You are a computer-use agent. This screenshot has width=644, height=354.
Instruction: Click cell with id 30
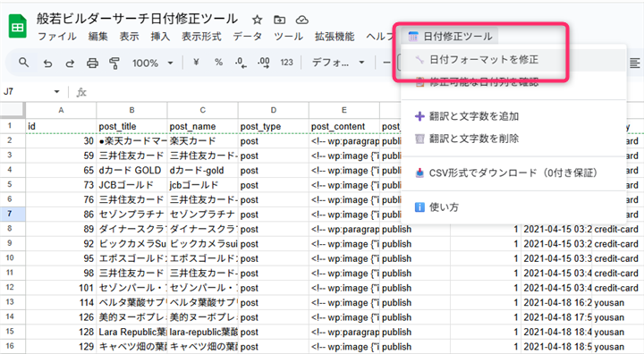pyautogui.click(x=61, y=141)
